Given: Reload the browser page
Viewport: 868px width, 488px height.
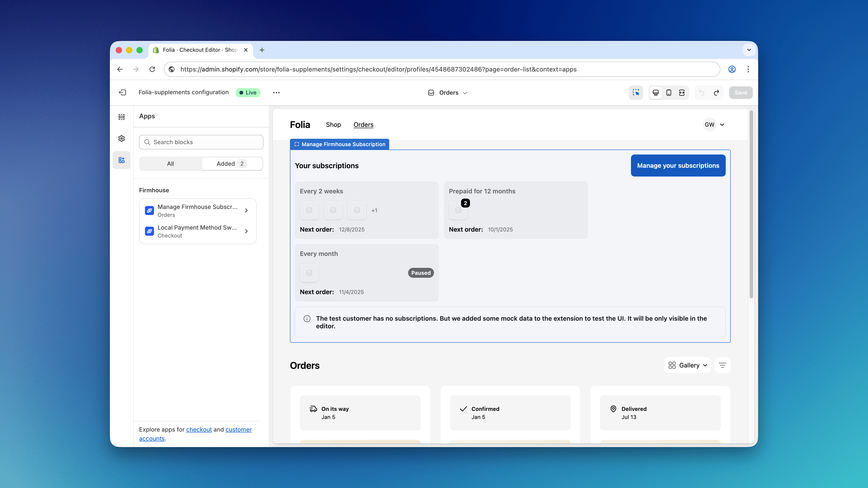Looking at the screenshot, I should 152,69.
